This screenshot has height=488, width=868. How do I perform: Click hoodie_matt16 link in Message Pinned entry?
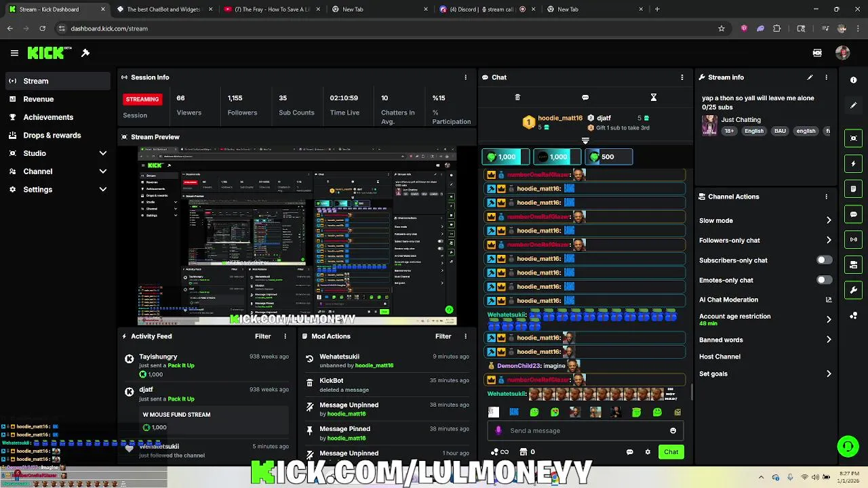(x=346, y=438)
